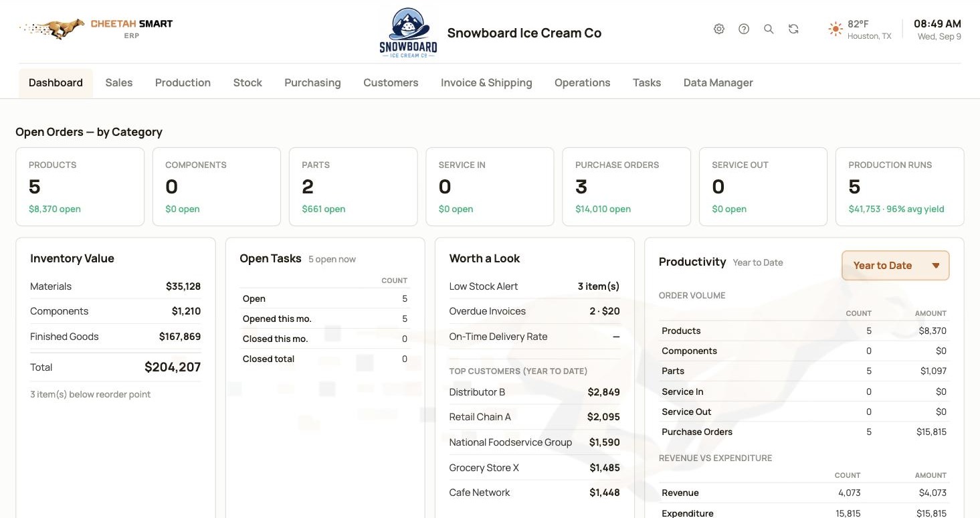Screen dimensions: 980x518
Task: Open the settings gear icon
Action: click(719, 29)
